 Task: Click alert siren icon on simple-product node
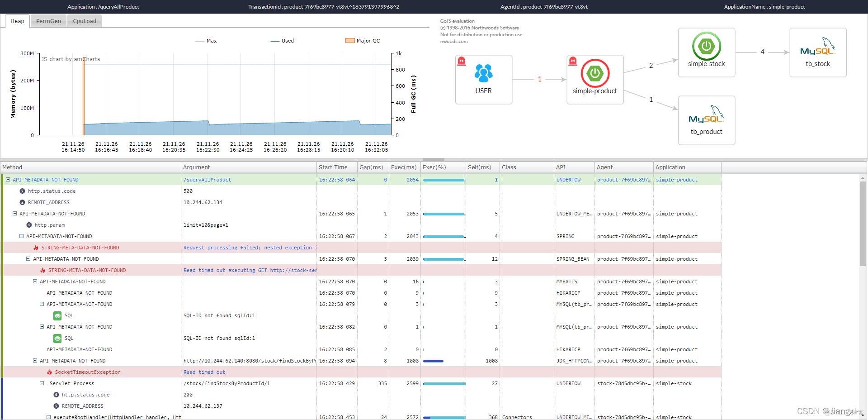click(573, 61)
